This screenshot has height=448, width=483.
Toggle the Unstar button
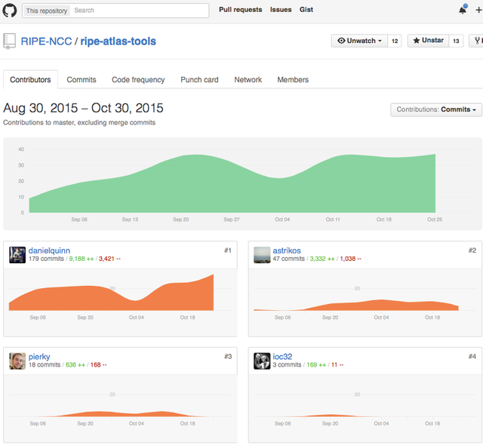[x=428, y=41]
